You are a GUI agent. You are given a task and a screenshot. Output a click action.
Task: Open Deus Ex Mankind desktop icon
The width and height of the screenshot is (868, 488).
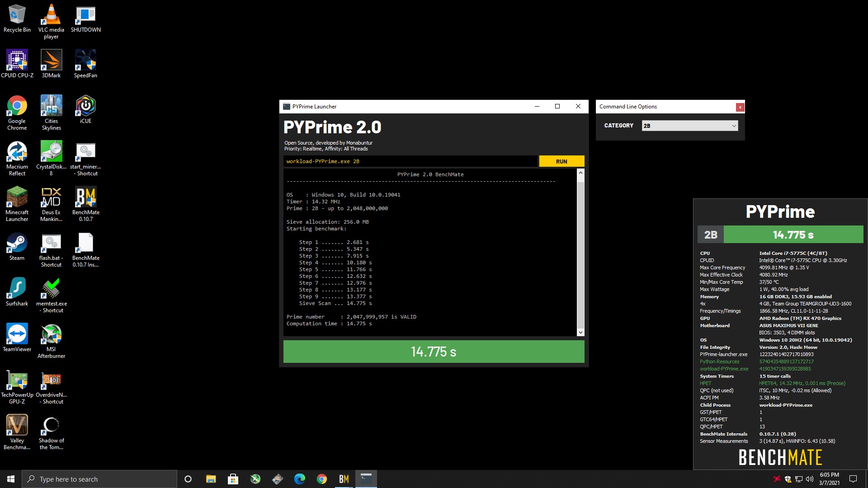point(51,204)
